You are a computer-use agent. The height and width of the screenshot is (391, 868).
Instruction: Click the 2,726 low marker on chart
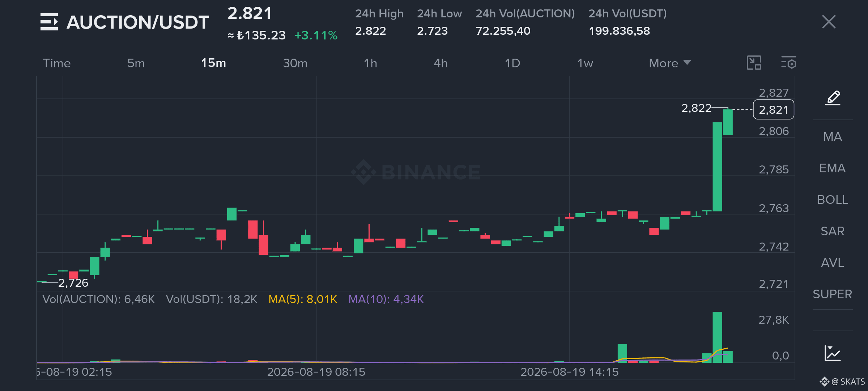pyautogui.click(x=73, y=283)
